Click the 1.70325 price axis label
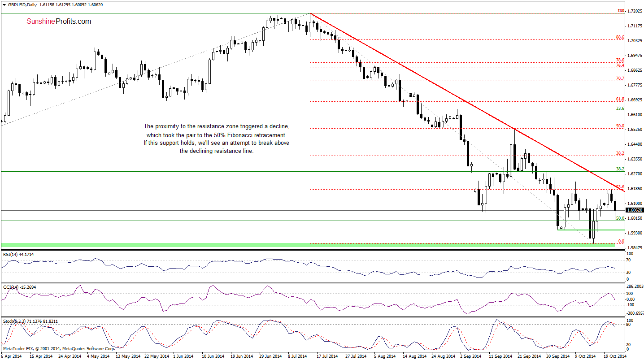 636,40
